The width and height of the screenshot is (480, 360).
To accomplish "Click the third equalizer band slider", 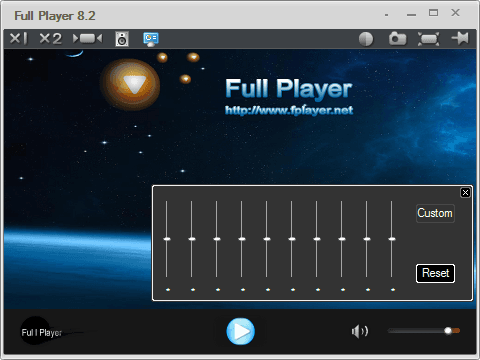I will click(x=217, y=239).
